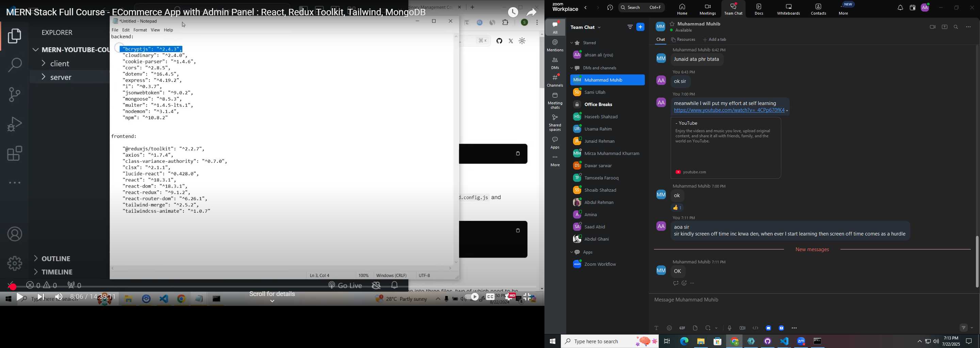Open the YouTube link in chat message
This screenshot has width=980, height=348.
coord(729,110)
